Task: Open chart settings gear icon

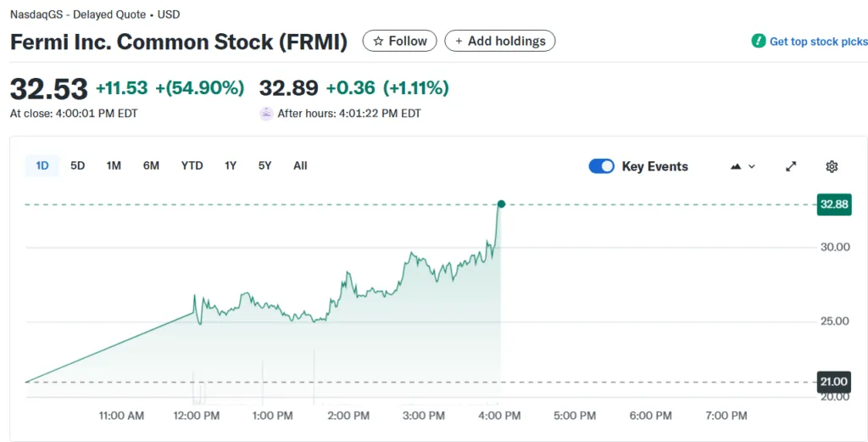Action: pos(832,166)
